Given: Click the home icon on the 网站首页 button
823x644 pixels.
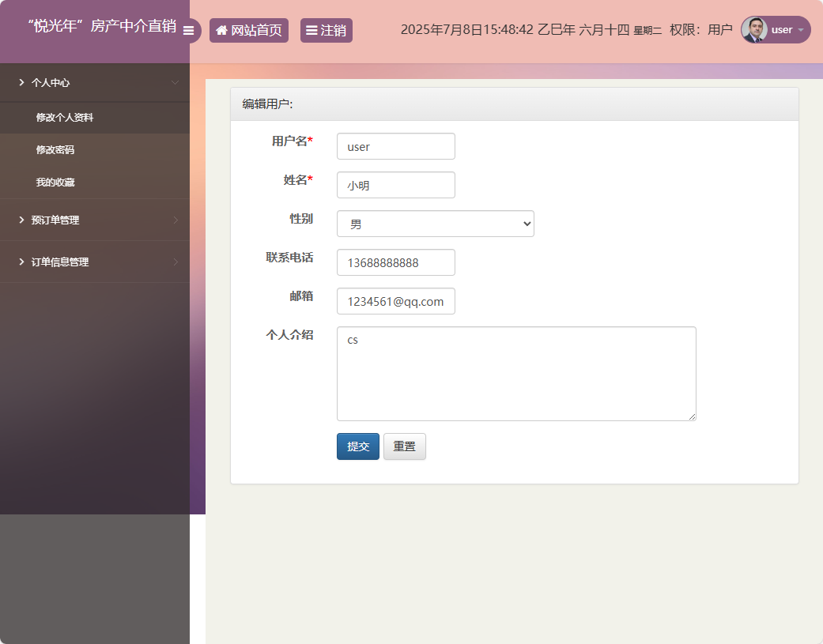Looking at the screenshot, I should point(222,30).
